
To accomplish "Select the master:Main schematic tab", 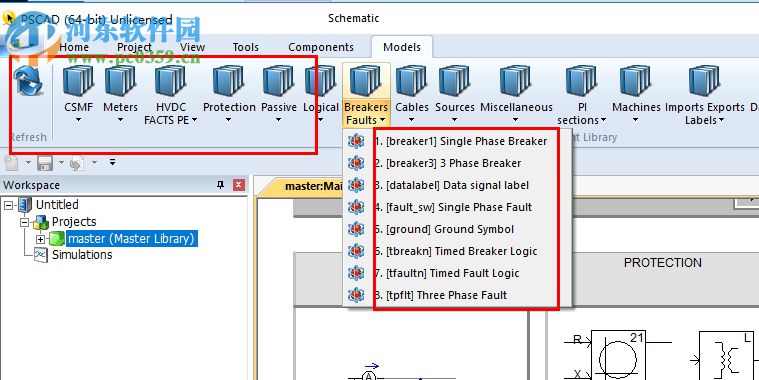I will [x=313, y=186].
